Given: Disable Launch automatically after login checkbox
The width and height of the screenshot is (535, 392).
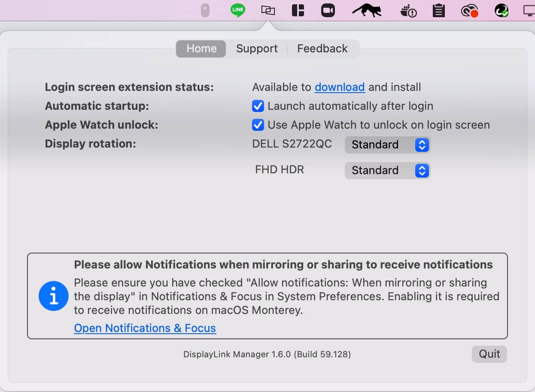Looking at the screenshot, I should tap(258, 106).
